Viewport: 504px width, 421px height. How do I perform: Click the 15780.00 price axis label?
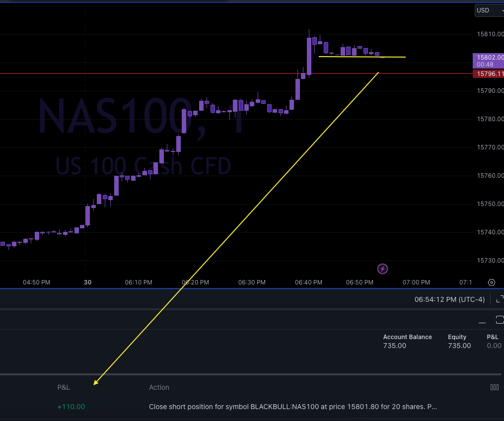490,119
